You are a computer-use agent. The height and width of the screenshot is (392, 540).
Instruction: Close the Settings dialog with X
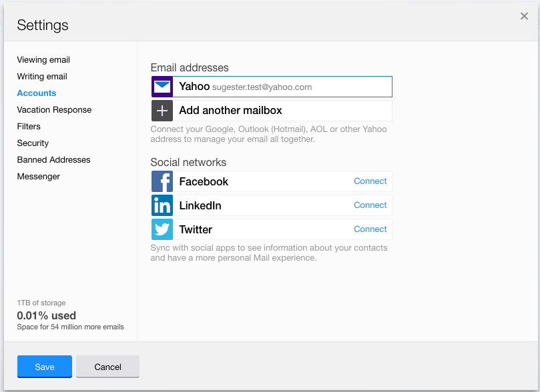[x=524, y=17]
